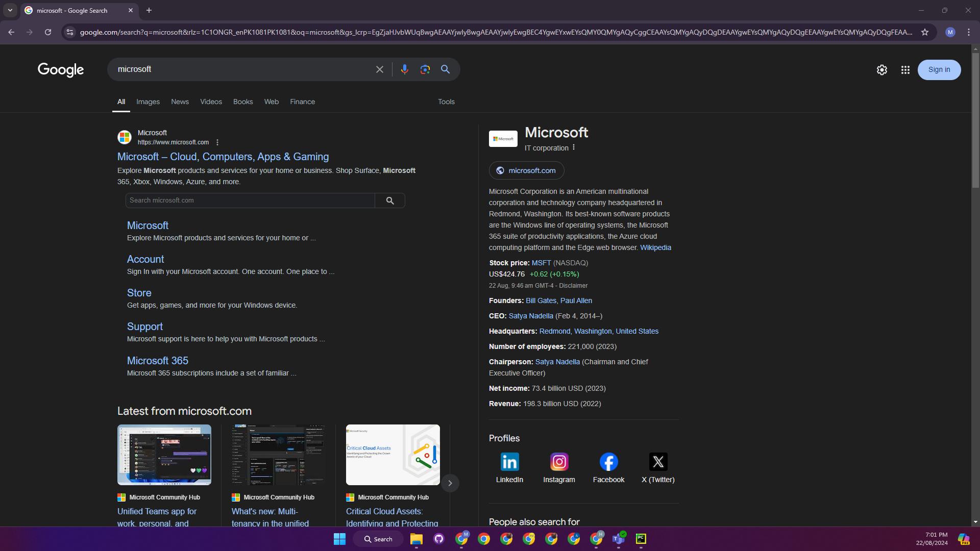Screen dimensions: 980x551
Task: Open GitHub Desktop from taskbar
Action: click(439, 539)
